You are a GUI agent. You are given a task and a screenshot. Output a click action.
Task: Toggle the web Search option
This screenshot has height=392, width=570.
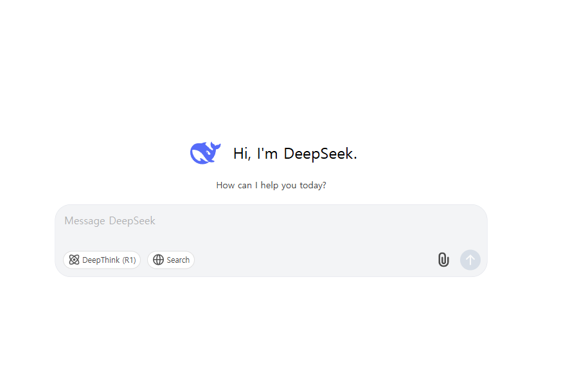point(171,260)
